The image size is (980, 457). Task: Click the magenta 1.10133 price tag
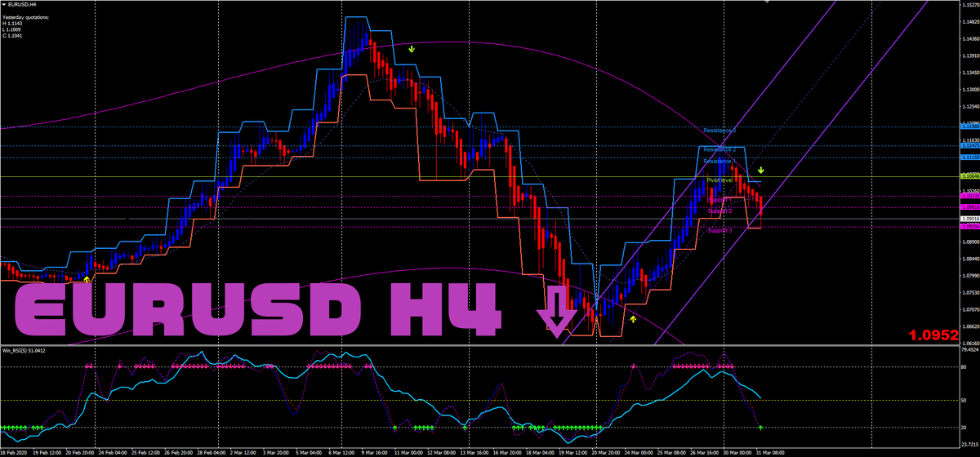pos(970,196)
